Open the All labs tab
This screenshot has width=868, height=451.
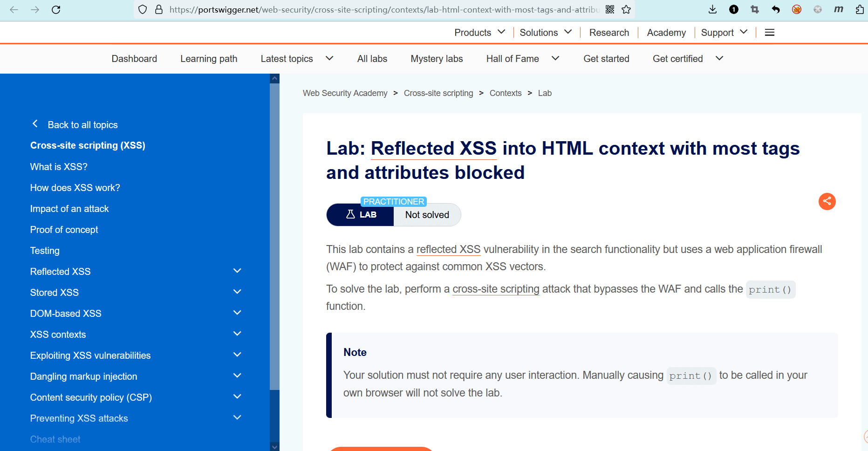point(372,59)
